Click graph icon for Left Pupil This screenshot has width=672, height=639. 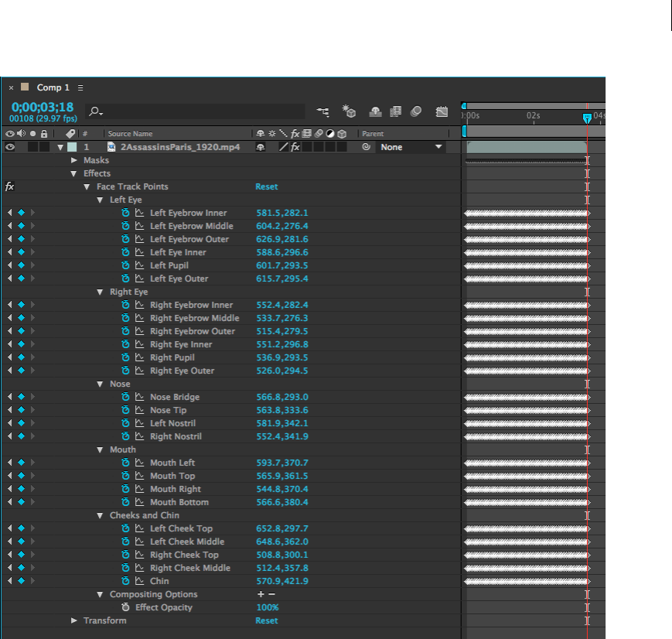139,265
